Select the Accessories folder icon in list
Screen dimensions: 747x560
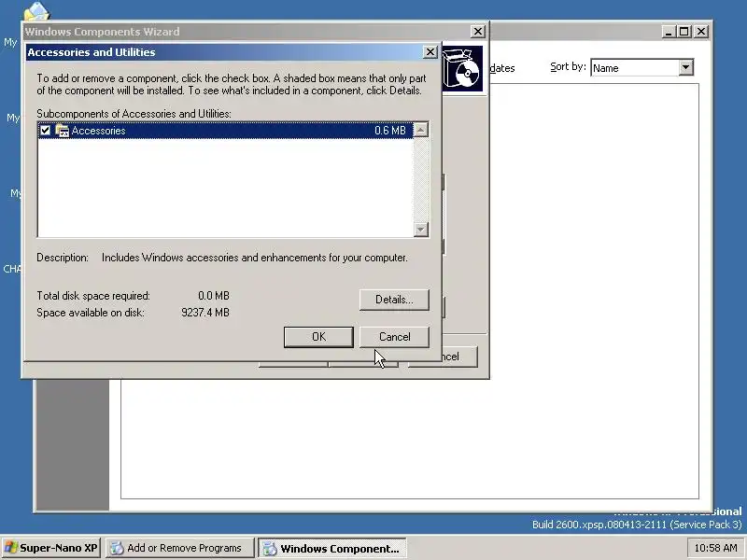[x=62, y=130]
